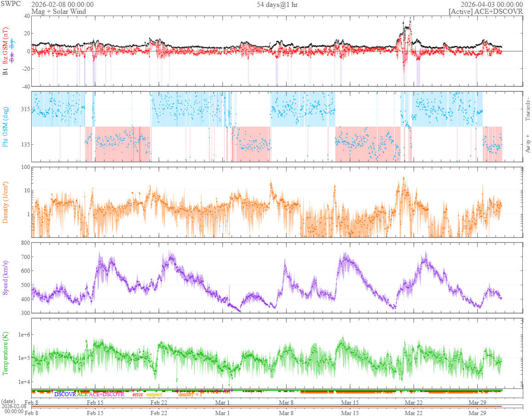
Task: Click the SWPC title text
Action: click(x=11, y=4)
